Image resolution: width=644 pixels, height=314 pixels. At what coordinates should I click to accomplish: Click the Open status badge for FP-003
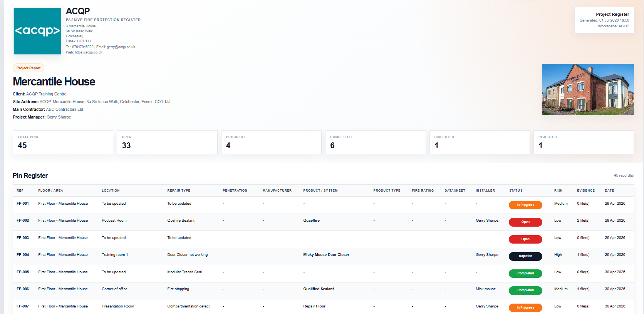tap(525, 239)
